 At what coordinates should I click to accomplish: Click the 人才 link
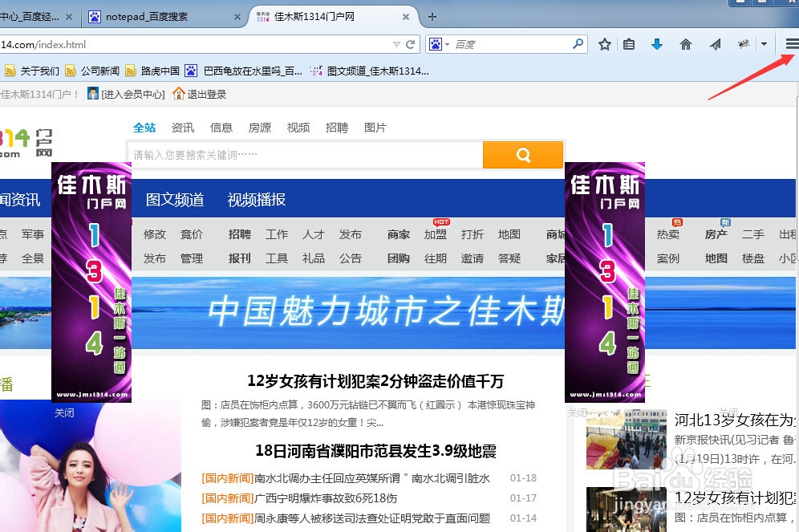[x=314, y=234]
